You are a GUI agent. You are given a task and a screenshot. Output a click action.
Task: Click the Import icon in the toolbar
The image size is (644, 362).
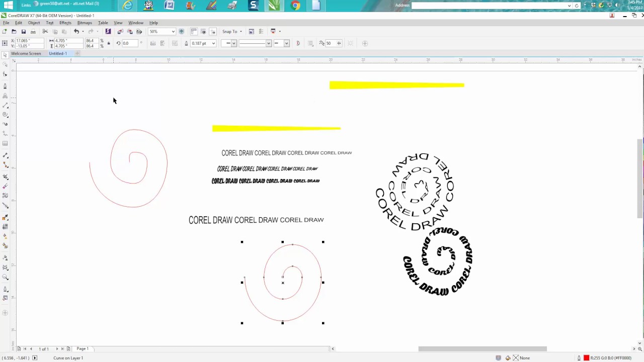[120, 31]
